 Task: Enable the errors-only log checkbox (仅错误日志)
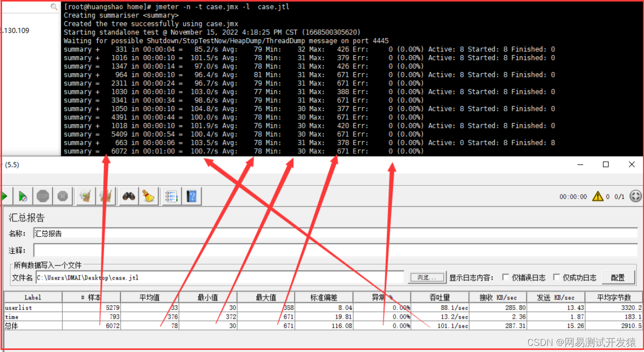point(506,277)
